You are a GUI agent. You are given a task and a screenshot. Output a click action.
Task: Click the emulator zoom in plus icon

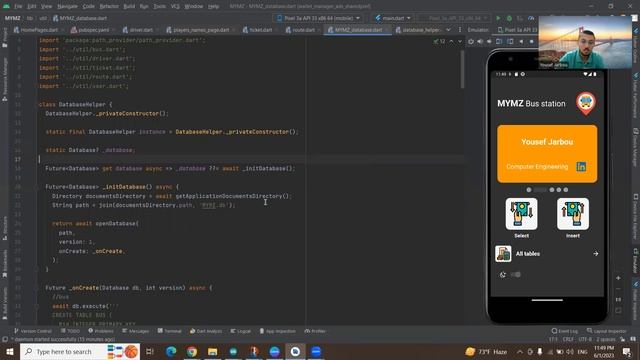pyautogui.click(x=618, y=278)
